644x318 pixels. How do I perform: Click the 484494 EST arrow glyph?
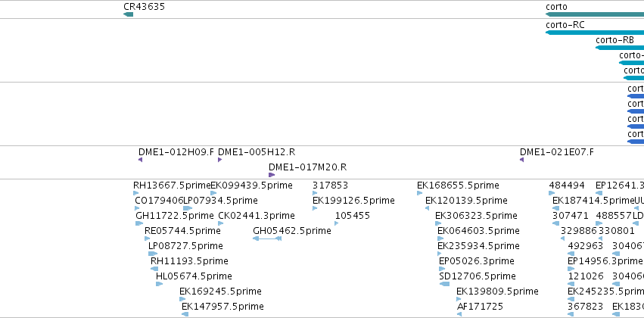552,193
